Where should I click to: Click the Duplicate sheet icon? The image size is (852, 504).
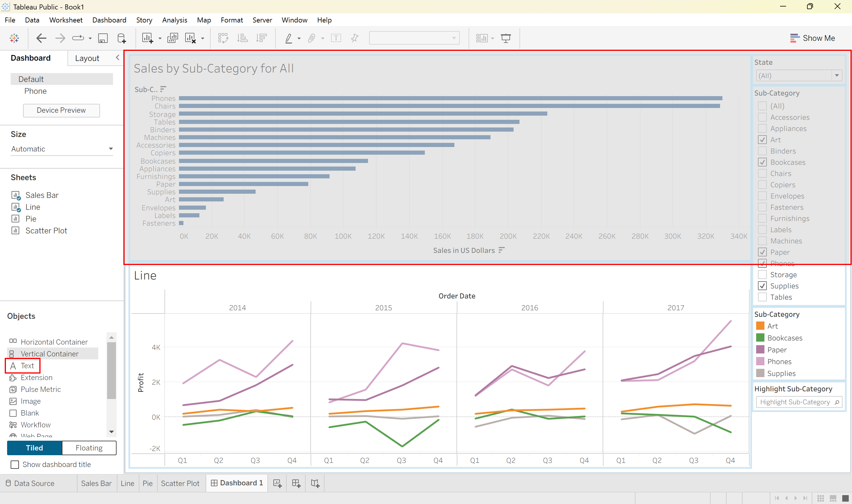point(172,38)
